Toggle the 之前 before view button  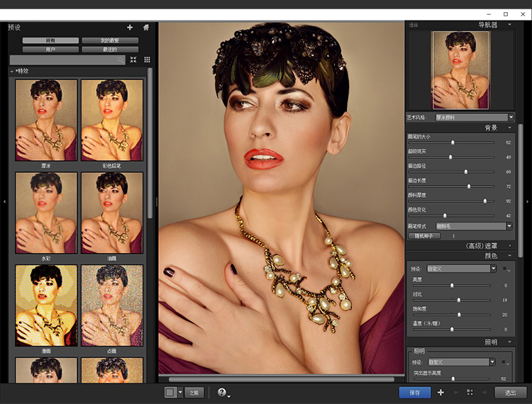click(194, 393)
